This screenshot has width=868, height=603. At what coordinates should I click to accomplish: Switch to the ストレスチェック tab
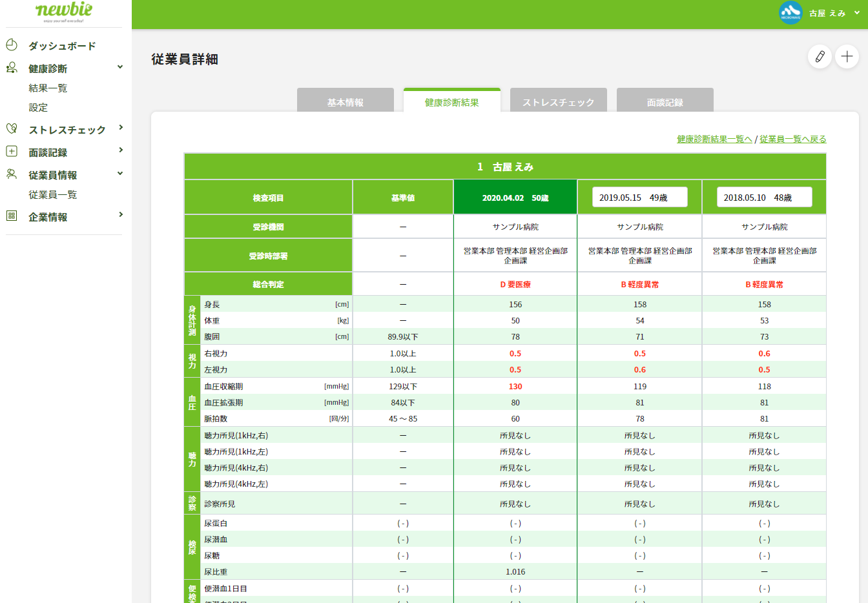[x=559, y=101]
